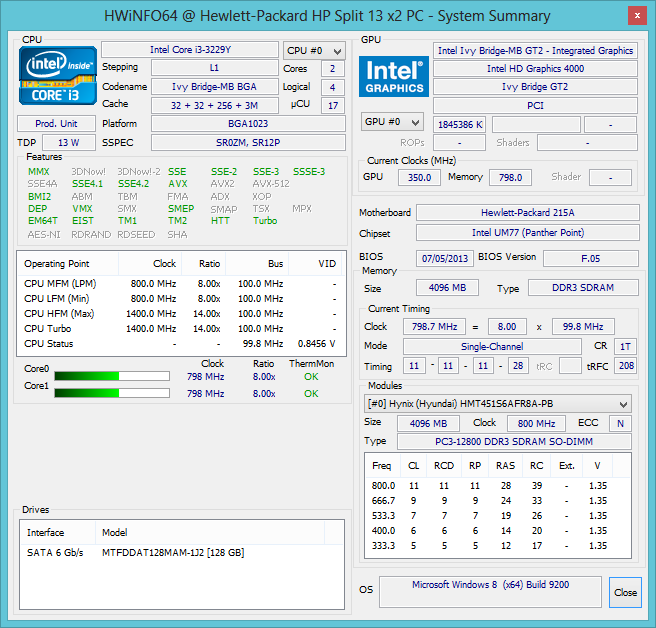Select the CPU Turbo row
The image size is (656, 628).
click(181, 329)
